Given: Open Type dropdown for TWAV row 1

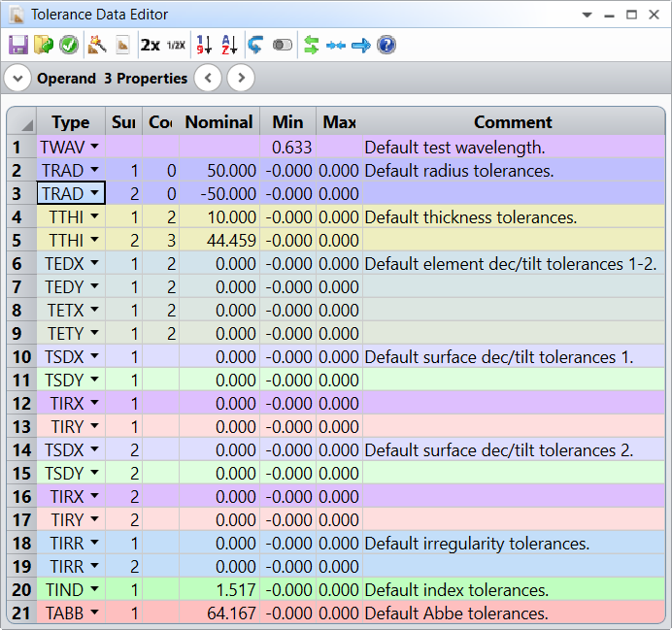Looking at the screenshot, I should tap(95, 147).
